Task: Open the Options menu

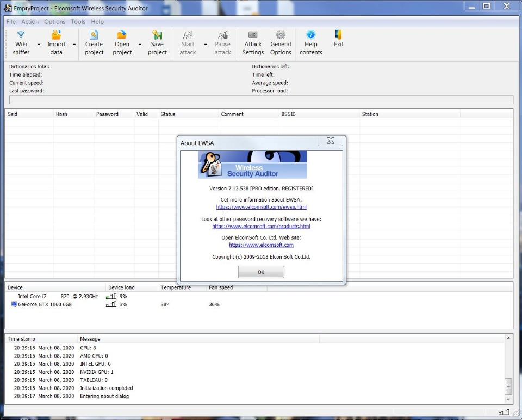Action: [x=54, y=22]
